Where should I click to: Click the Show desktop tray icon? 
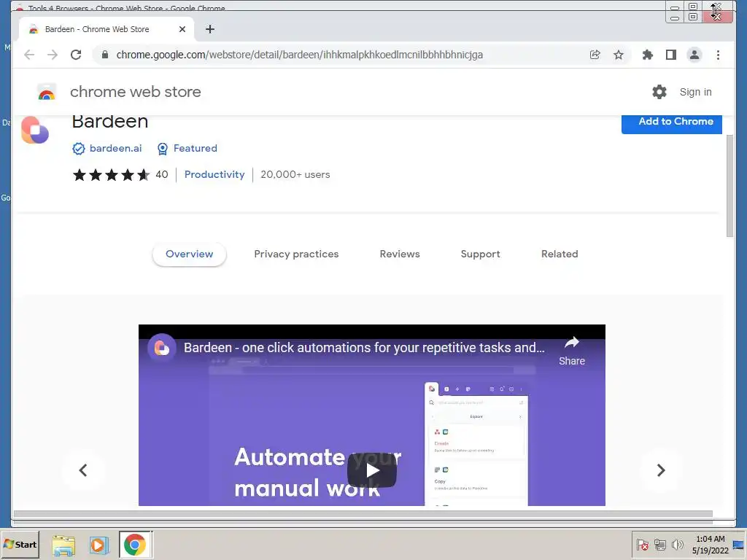pyautogui.click(x=739, y=545)
